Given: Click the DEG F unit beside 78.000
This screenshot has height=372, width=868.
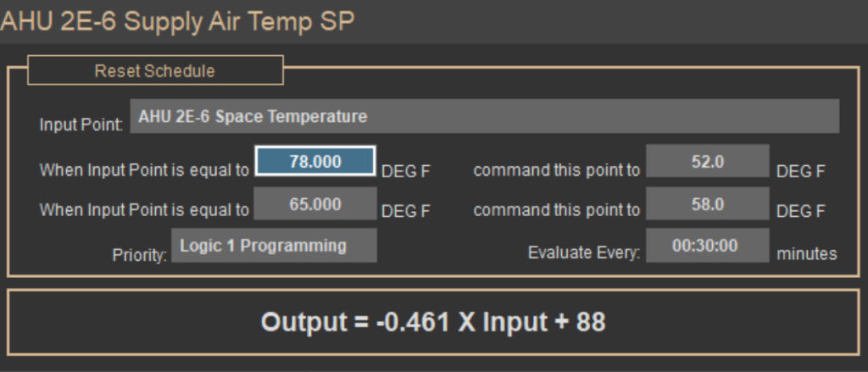Looking at the screenshot, I should tap(406, 170).
